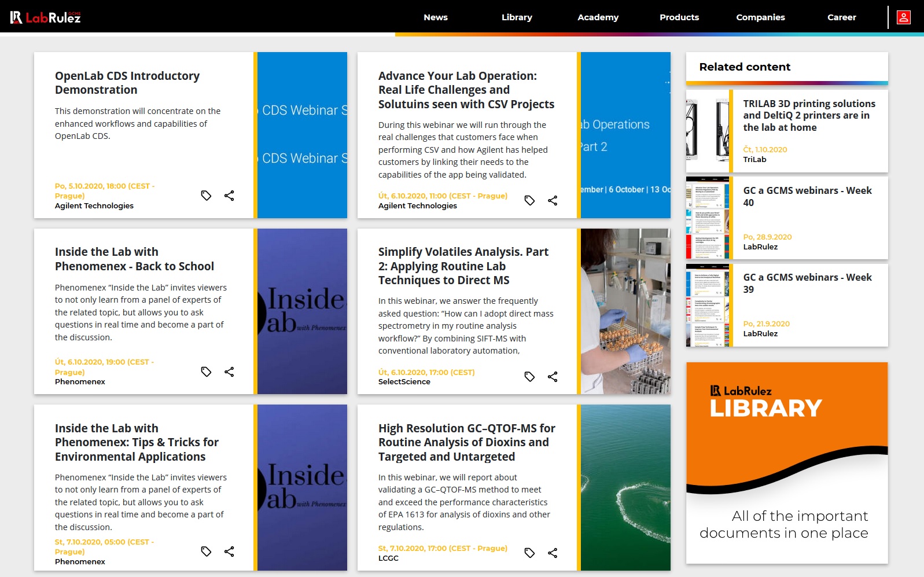This screenshot has width=924, height=577.
Task: Click Phenomenex under Tips & Tricks card
Action: click(x=80, y=561)
